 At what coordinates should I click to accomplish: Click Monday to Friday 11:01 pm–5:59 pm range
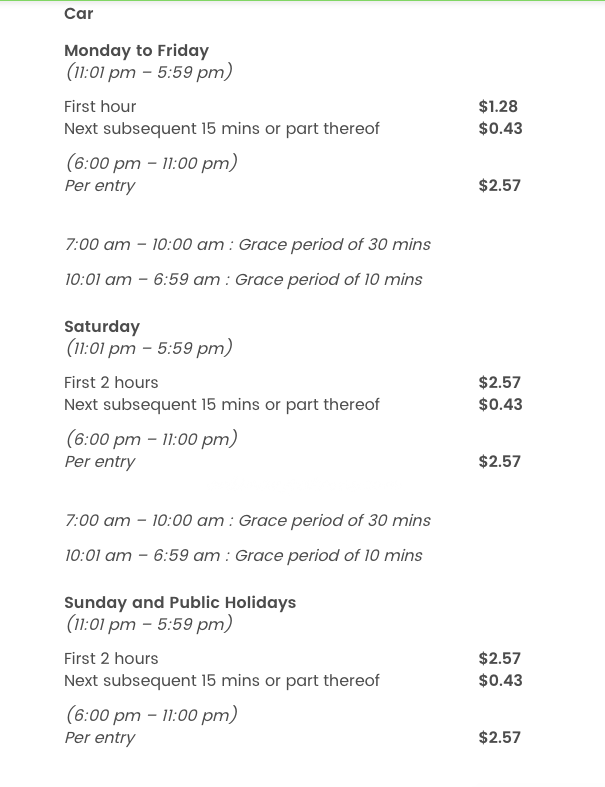149,72
